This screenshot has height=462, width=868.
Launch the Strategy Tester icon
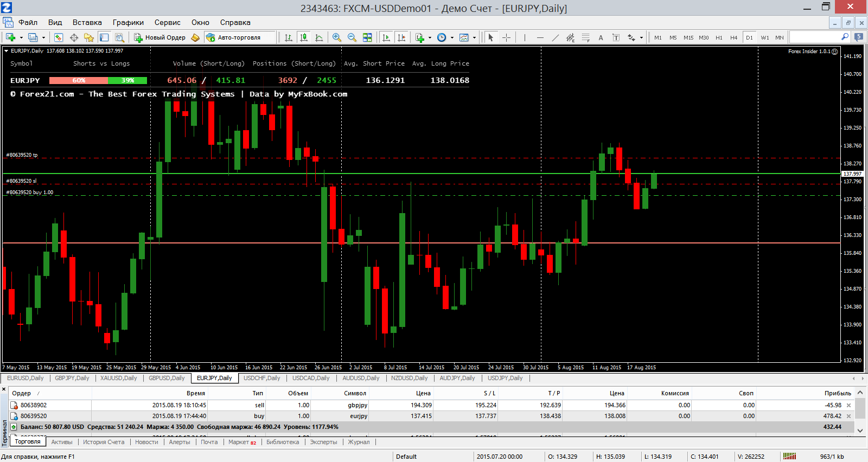click(x=119, y=37)
